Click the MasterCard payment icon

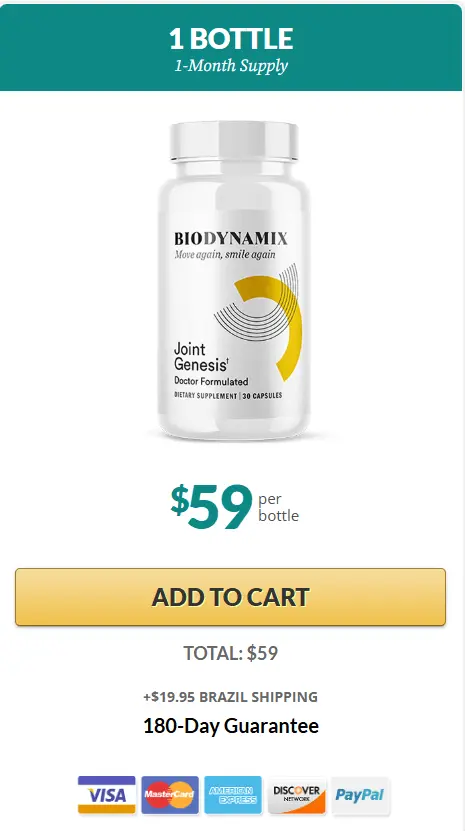[170, 794]
